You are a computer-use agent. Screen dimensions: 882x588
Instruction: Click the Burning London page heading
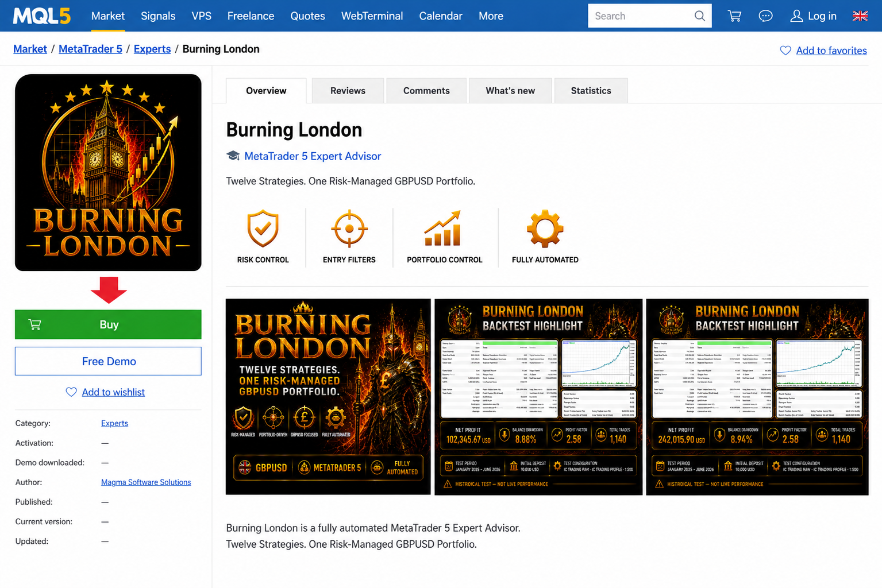coord(294,130)
